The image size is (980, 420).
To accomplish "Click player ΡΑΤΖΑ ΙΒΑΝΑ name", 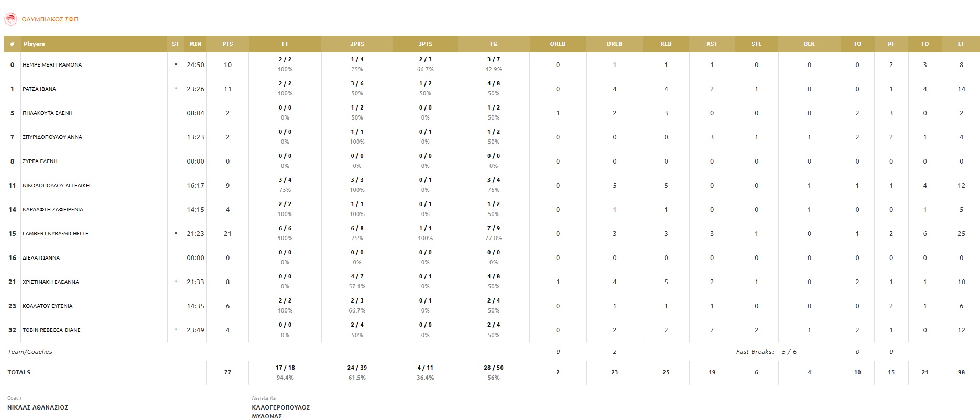I will (x=39, y=89).
